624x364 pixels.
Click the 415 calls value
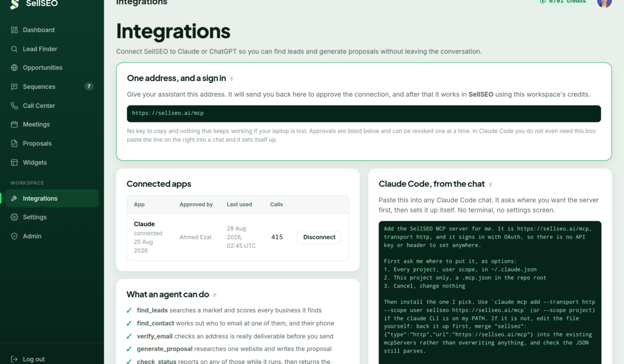(277, 237)
